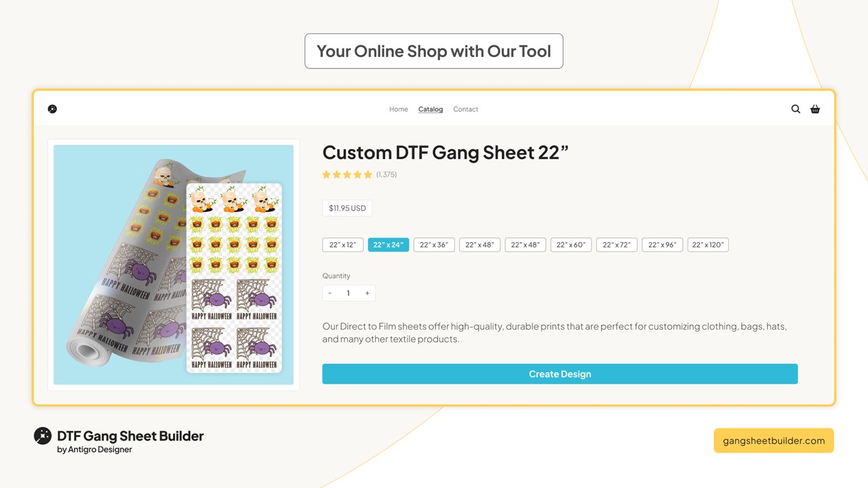Click the DTF Gang Sheet Builder logo icon

pyautogui.click(x=43, y=436)
